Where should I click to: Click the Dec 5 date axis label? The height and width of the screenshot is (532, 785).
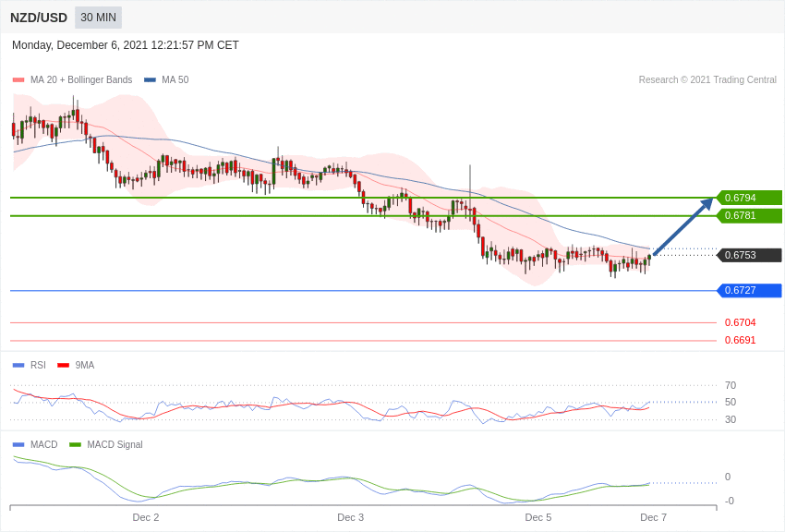pyautogui.click(x=538, y=517)
